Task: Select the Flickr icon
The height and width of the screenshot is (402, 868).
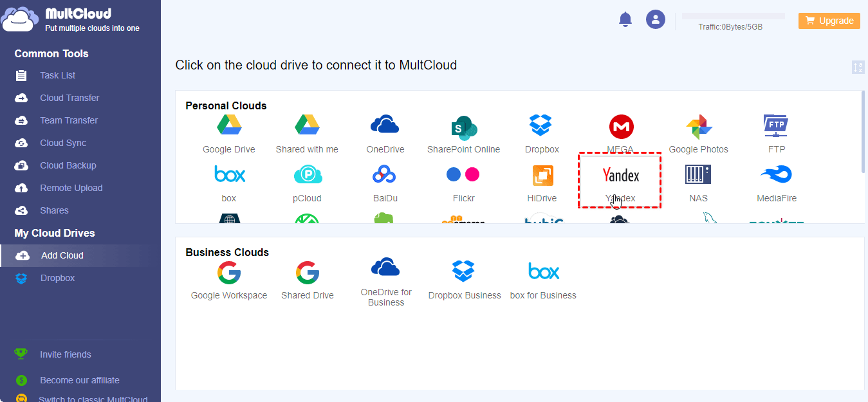Action: coord(463,175)
